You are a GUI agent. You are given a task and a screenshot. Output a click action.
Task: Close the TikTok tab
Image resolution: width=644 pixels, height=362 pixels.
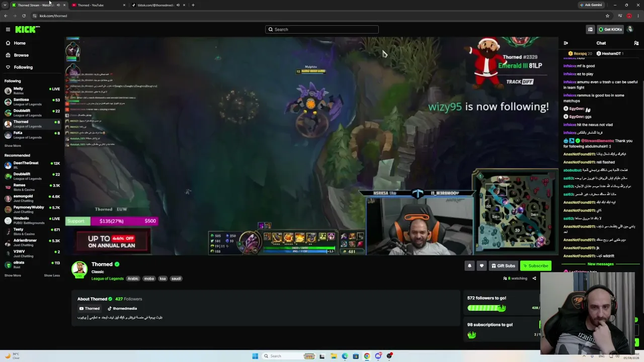tap(184, 5)
